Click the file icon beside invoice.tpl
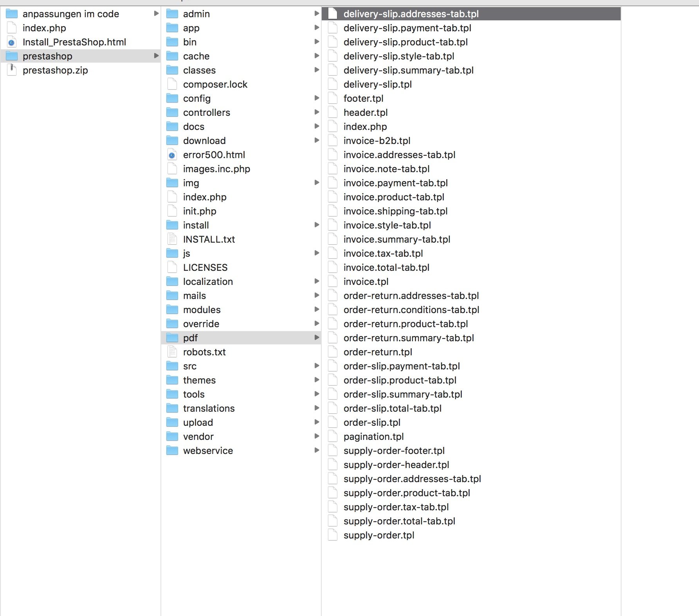 [x=333, y=282]
